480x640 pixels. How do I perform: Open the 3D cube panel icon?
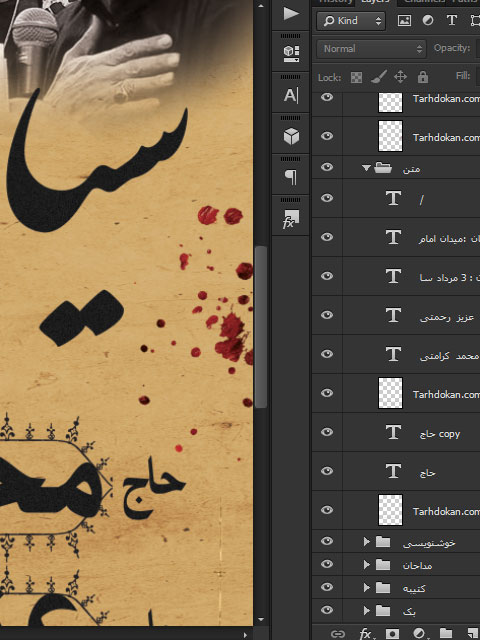point(291,136)
